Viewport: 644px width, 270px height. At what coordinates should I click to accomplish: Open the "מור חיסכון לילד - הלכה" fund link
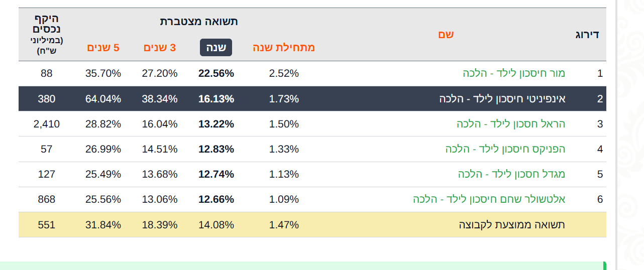coord(514,73)
